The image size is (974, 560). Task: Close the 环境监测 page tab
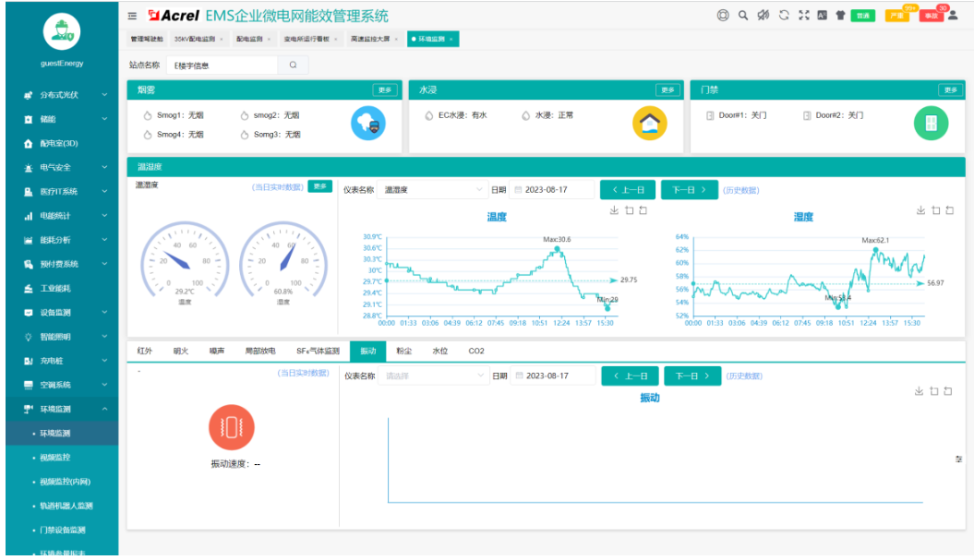click(451, 39)
